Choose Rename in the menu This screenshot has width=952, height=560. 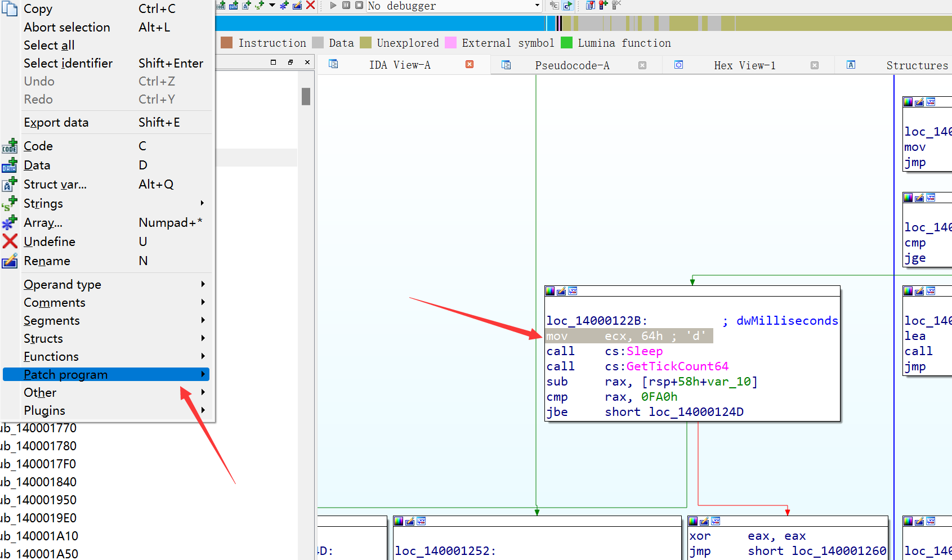(x=107, y=261)
